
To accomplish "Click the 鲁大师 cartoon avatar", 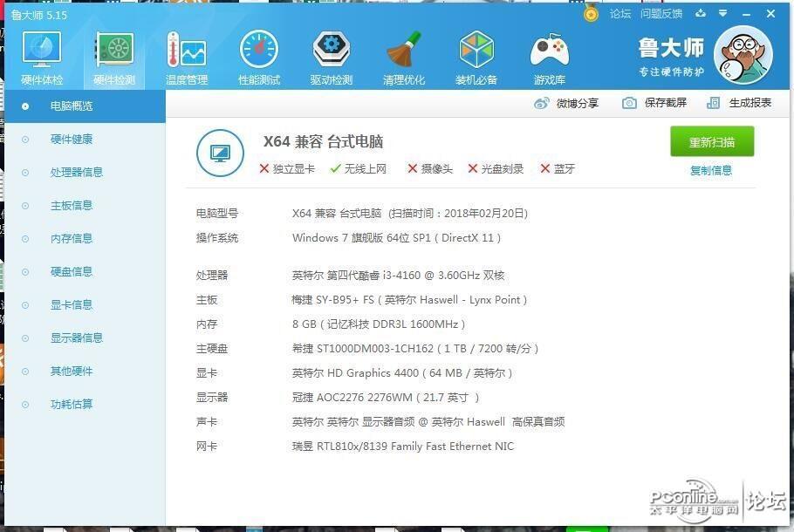I will point(743,55).
